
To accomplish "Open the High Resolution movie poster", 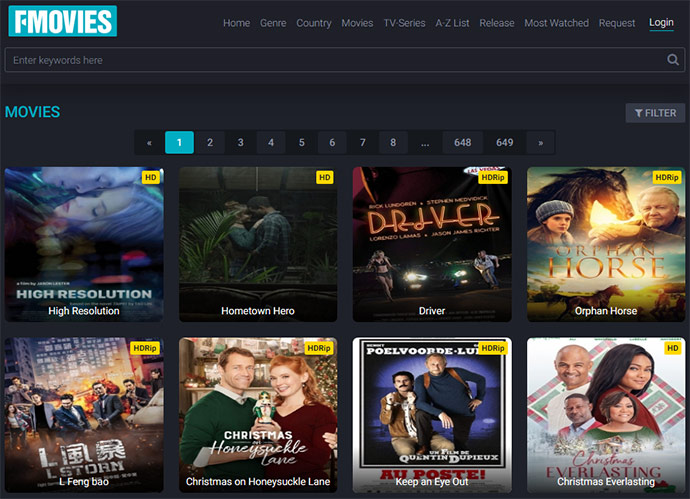I will 84,244.
